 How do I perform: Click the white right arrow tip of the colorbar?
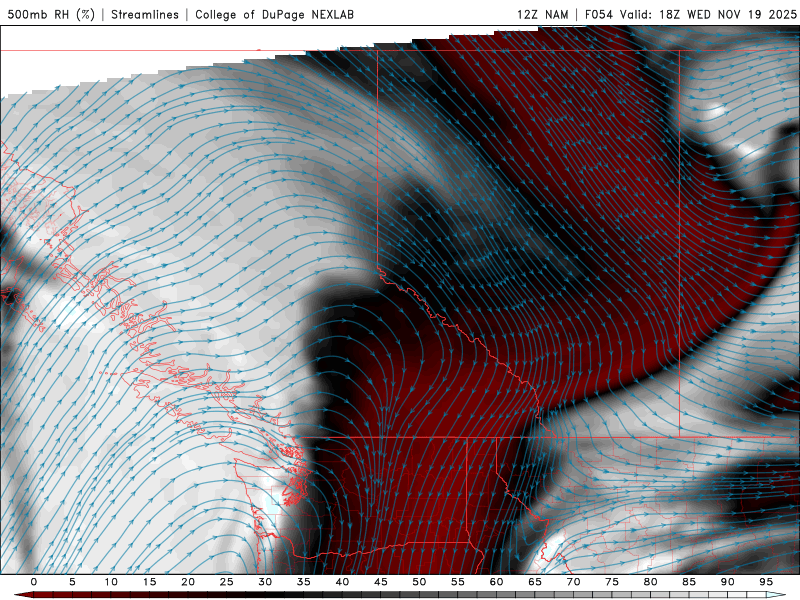click(777, 595)
